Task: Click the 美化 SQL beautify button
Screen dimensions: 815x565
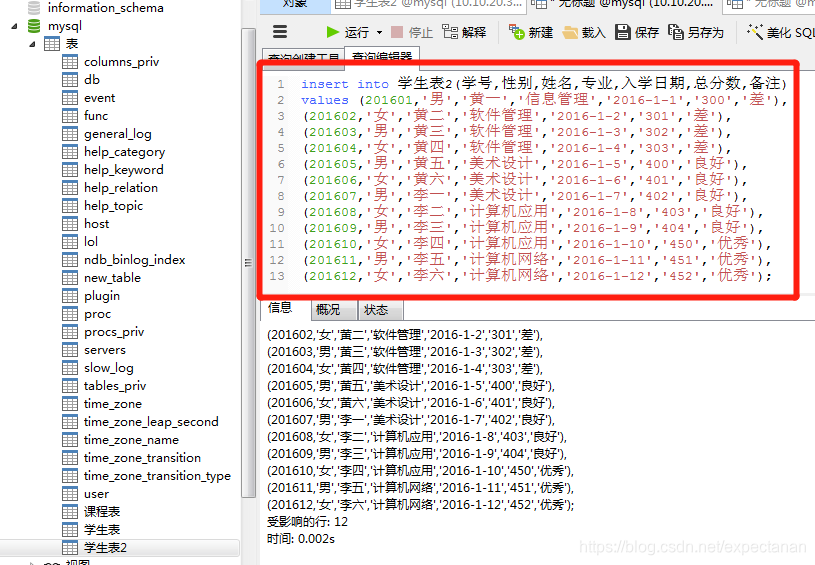Action: pyautogui.click(x=781, y=32)
